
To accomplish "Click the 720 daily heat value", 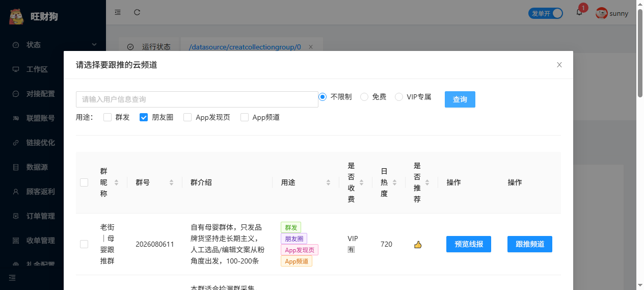I will pos(386,244).
